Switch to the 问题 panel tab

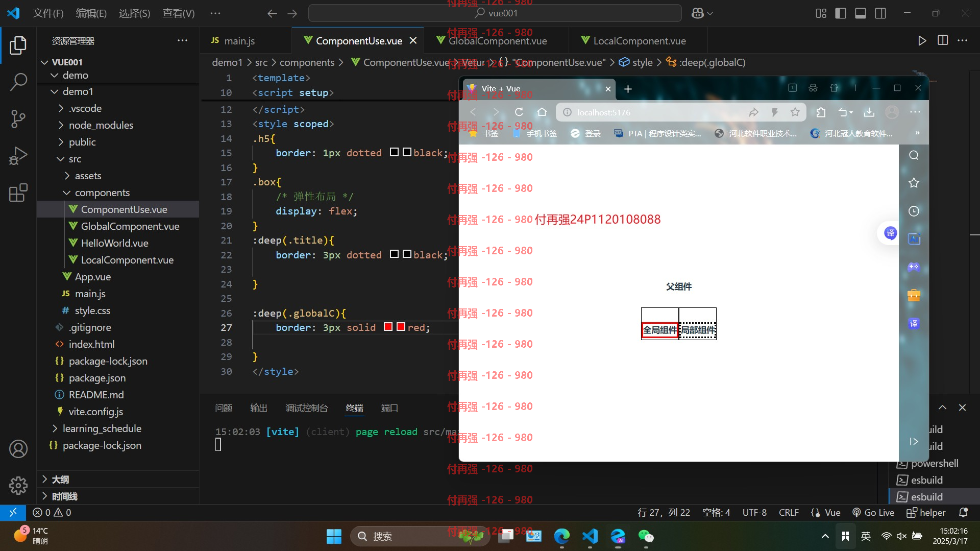[x=224, y=408]
